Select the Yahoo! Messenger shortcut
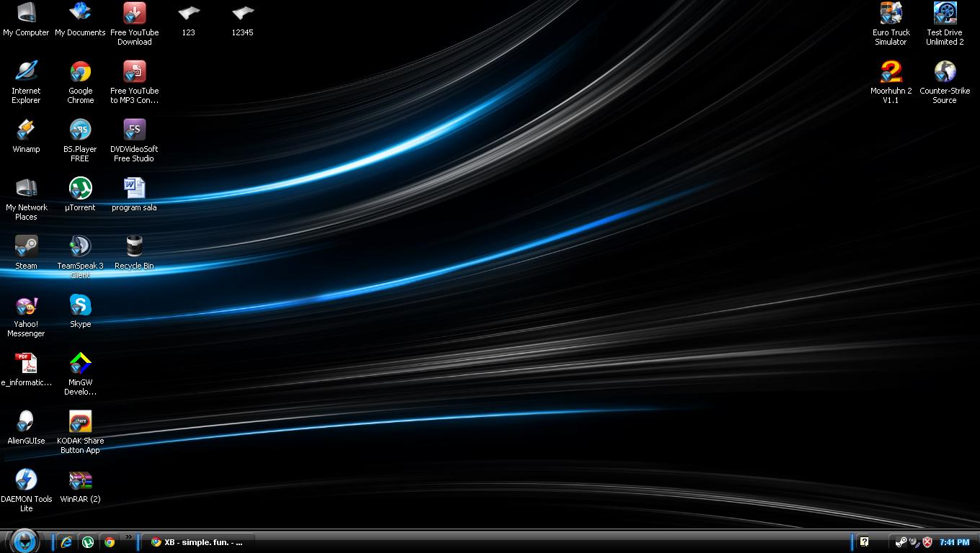This screenshot has width=980, height=553. click(x=26, y=315)
